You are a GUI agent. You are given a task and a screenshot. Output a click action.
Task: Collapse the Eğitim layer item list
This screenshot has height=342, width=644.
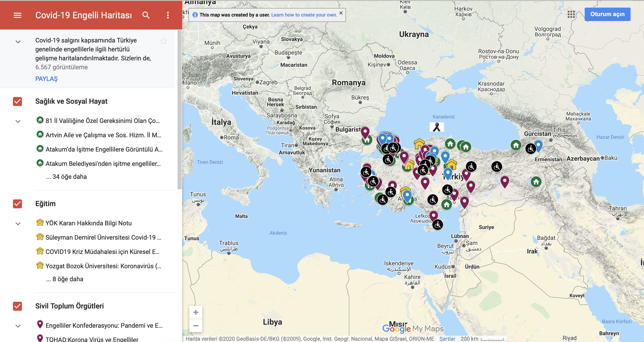click(x=18, y=224)
